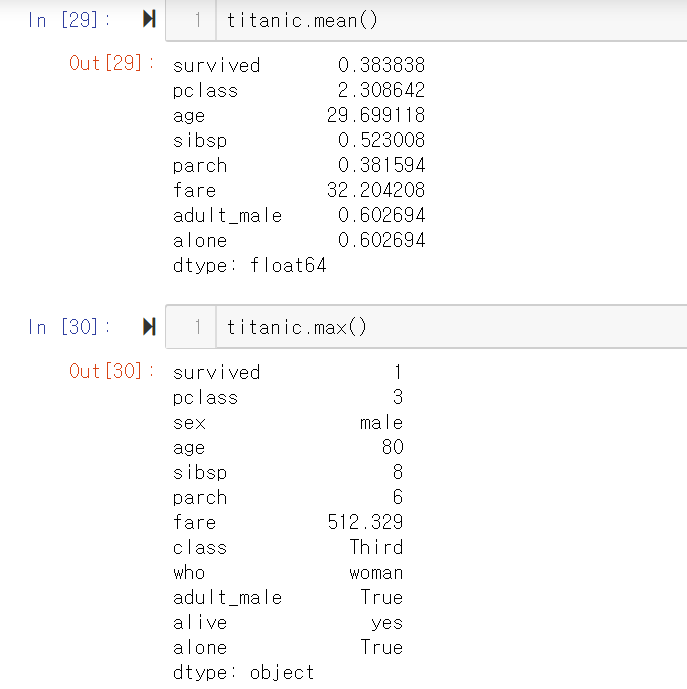Run cell 30 with the run icon
The width and height of the screenshot is (687, 689).
(x=149, y=326)
